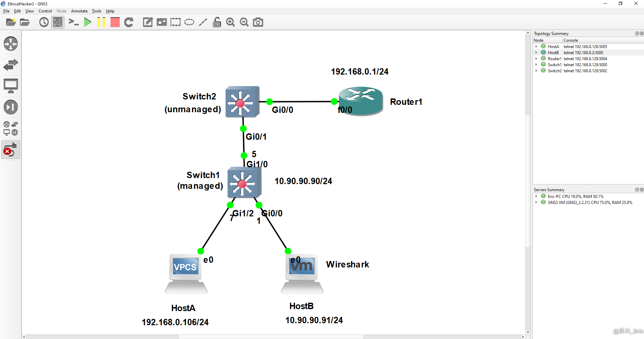
Task: Click the Add a link sidebar tool
Action: (x=11, y=150)
